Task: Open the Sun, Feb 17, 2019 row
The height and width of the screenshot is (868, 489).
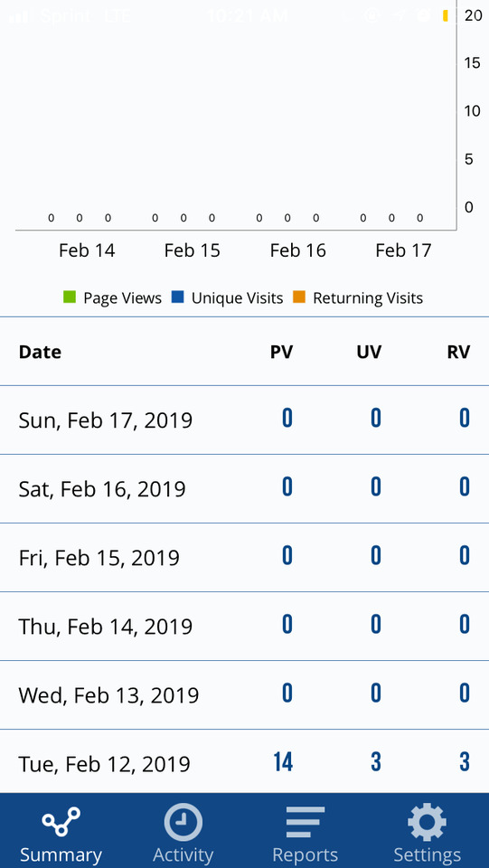Action: click(x=244, y=420)
